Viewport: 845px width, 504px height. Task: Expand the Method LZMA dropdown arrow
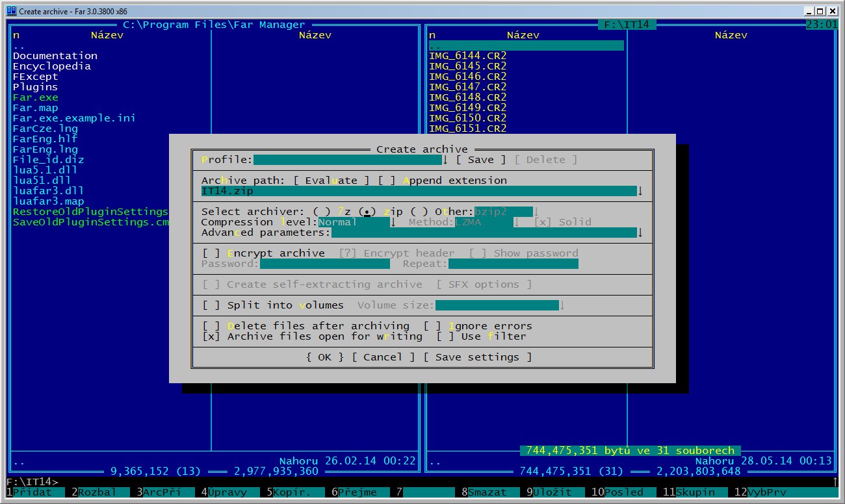click(517, 222)
